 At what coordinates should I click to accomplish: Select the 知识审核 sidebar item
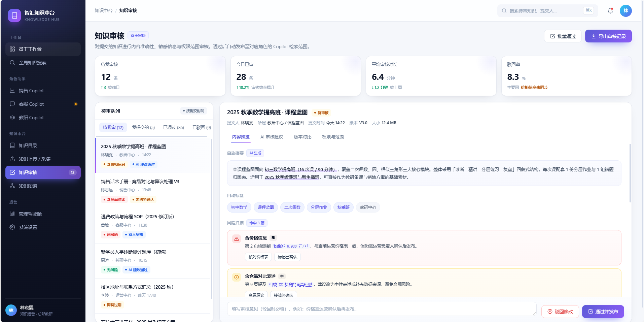tap(43, 172)
